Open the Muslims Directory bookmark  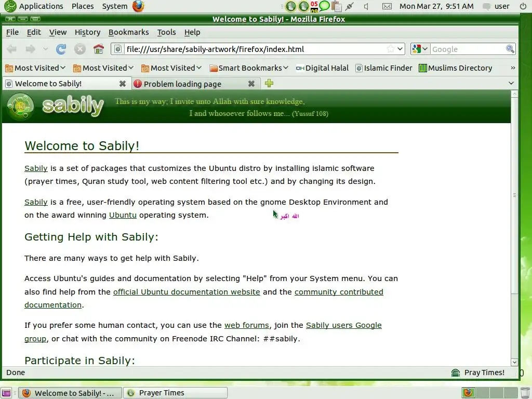coord(455,68)
